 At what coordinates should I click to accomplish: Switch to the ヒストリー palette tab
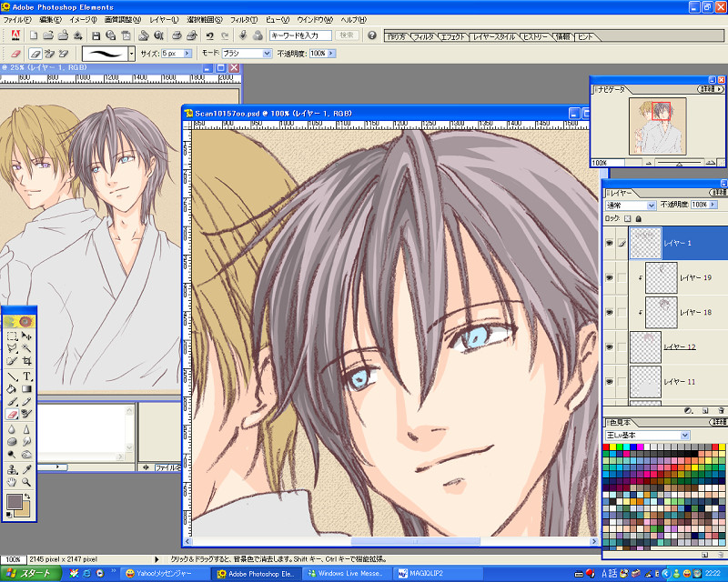(x=536, y=36)
